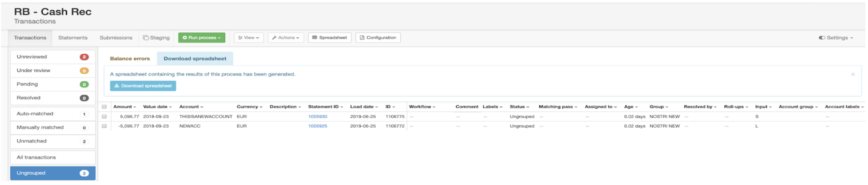Select the Resolved filter

(53, 98)
